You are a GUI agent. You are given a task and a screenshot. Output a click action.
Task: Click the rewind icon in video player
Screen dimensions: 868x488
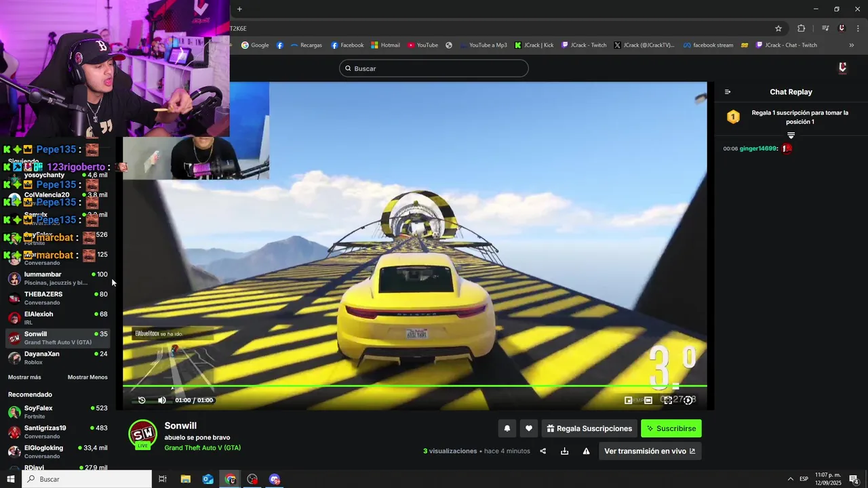142,400
